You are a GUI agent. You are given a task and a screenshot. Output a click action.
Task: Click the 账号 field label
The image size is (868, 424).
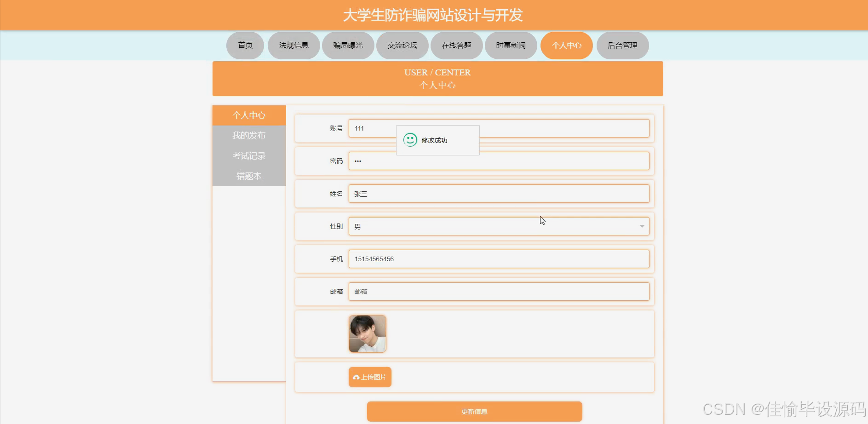click(x=336, y=128)
